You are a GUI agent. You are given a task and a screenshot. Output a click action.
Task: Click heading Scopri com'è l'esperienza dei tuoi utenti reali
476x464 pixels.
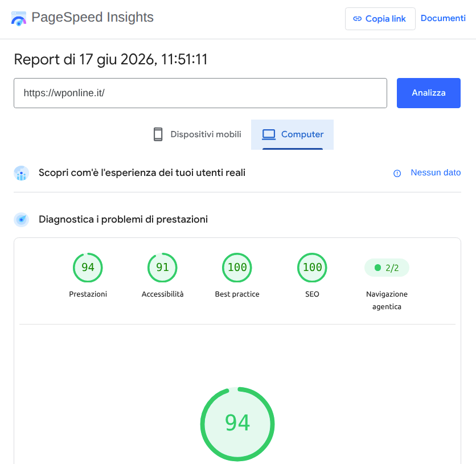pos(142,173)
